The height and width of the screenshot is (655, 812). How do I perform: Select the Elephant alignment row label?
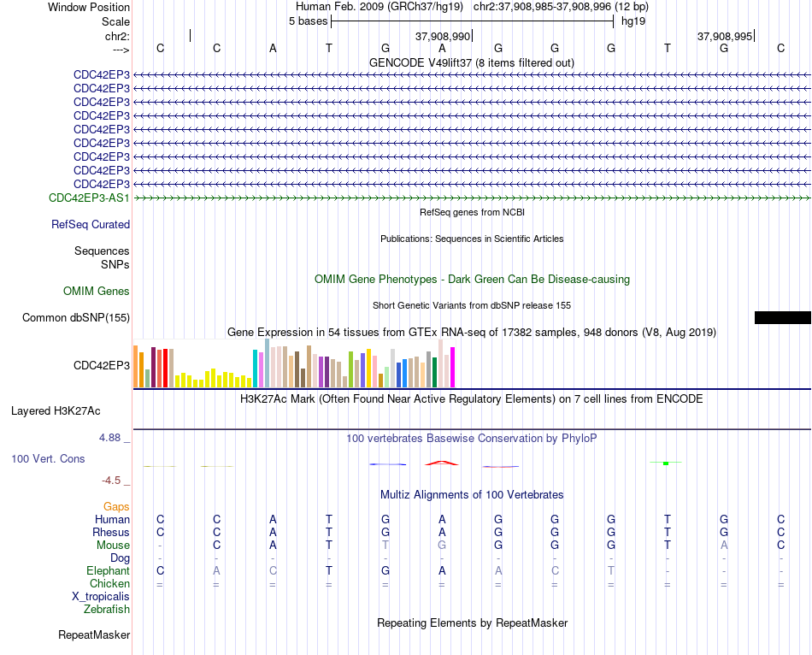pyautogui.click(x=109, y=571)
